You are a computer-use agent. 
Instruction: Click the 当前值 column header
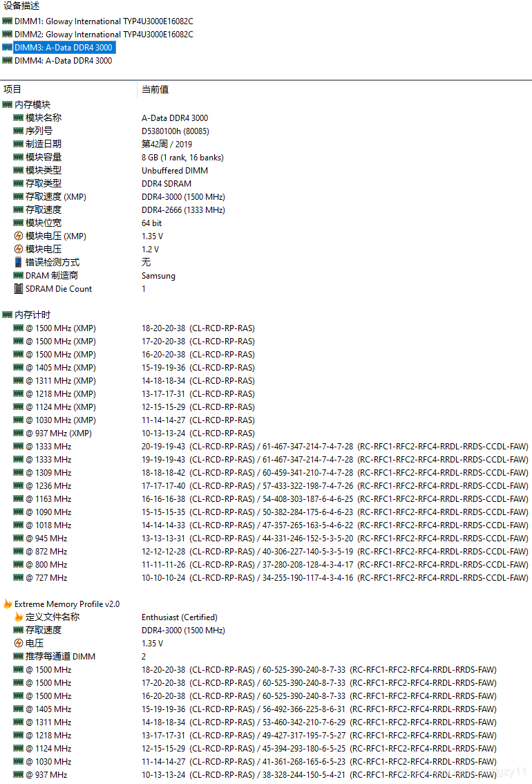(155, 89)
